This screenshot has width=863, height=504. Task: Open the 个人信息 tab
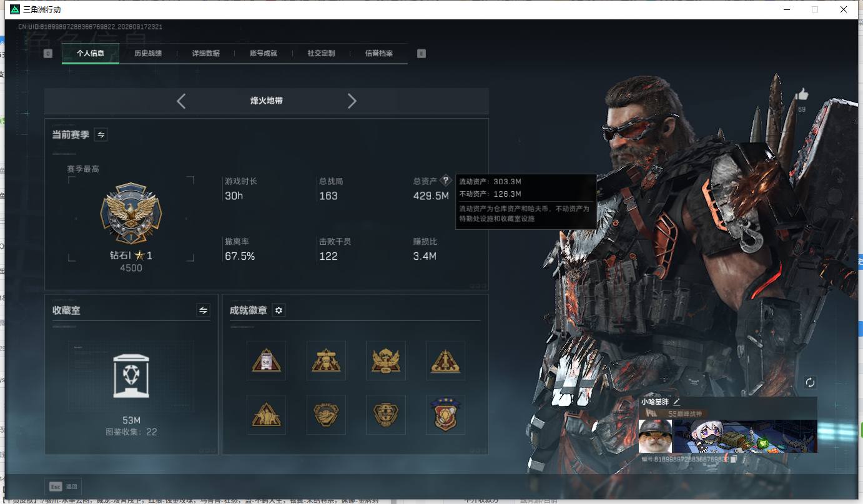91,53
